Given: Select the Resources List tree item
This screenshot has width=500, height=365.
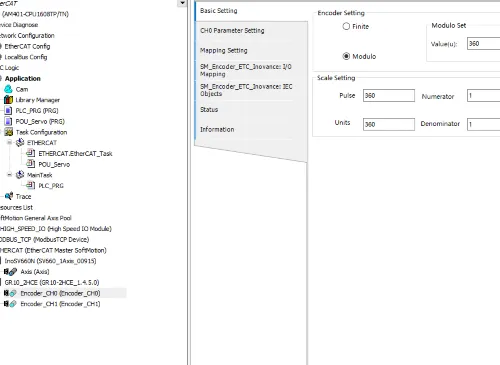Looking at the screenshot, I should [x=16, y=207].
